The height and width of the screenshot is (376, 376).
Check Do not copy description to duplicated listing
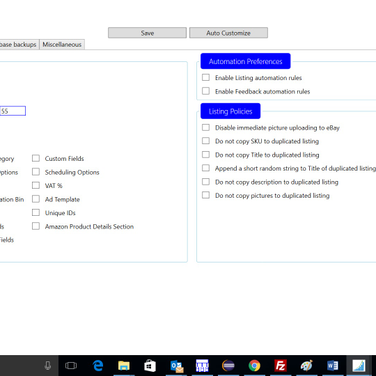click(x=206, y=182)
